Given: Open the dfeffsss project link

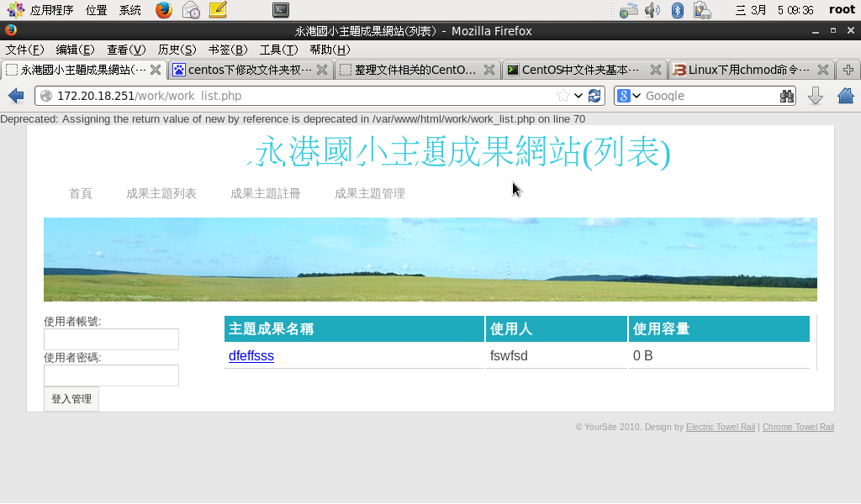Looking at the screenshot, I should click(251, 356).
